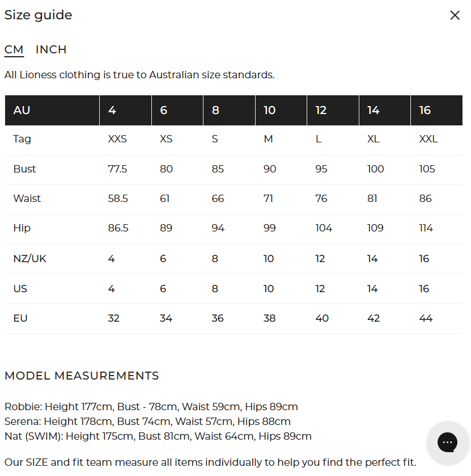Click the size 4 column header
Screen dimensions: 471x476
coord(112,110)
